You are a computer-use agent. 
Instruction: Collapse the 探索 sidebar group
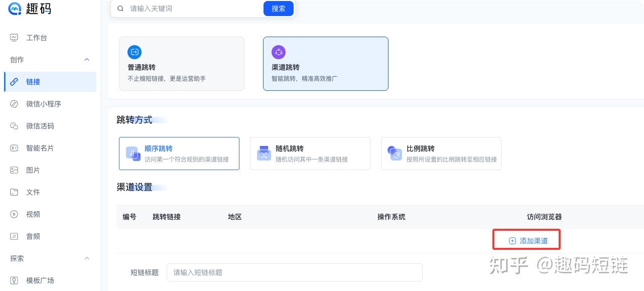coord(87,258)
